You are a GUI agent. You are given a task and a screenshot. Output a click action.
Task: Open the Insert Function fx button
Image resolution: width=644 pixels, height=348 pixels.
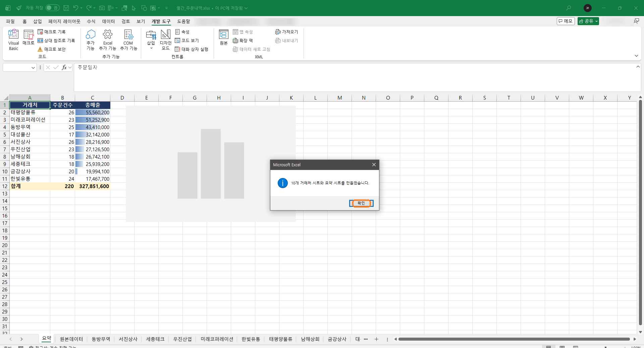(x=64, y=67)
